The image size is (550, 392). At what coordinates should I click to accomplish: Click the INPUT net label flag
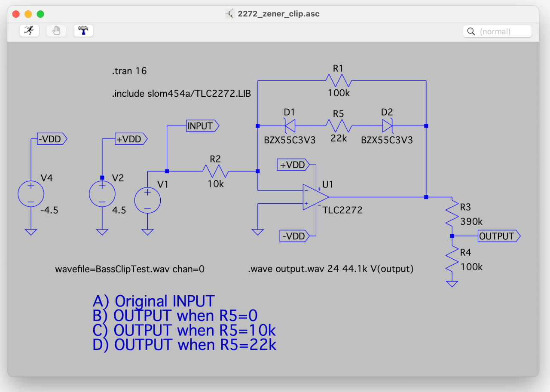203,126
